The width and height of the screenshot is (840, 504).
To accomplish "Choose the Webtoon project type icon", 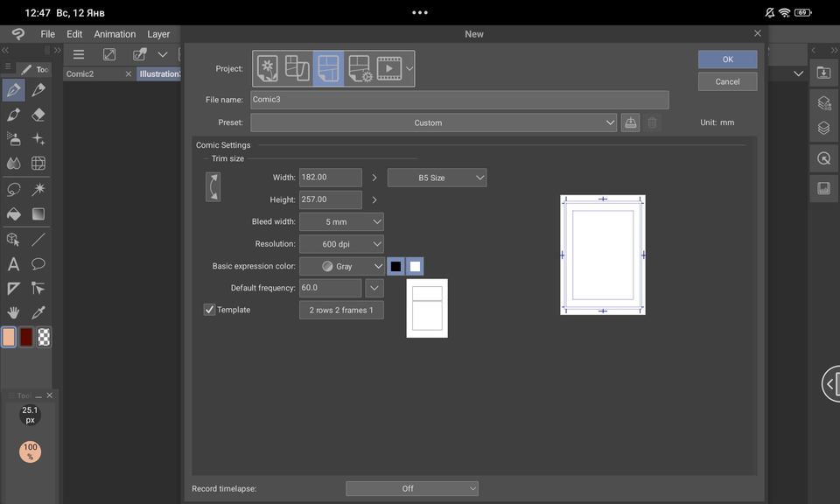I will tap(297, 68).
